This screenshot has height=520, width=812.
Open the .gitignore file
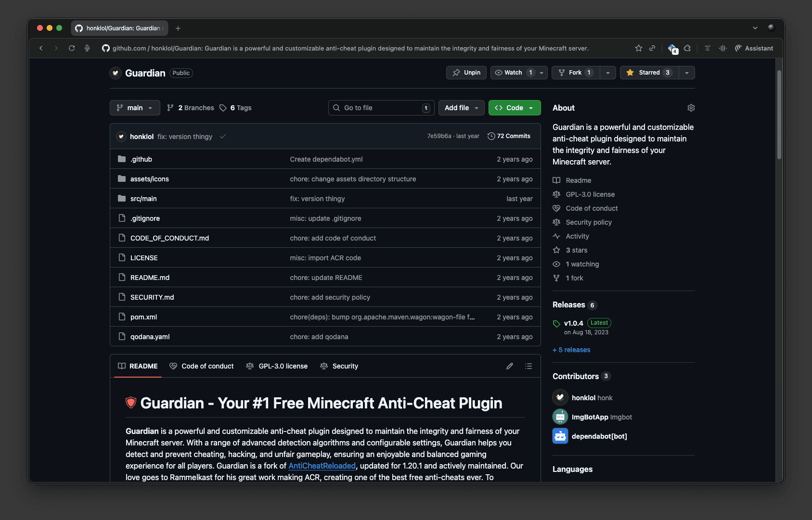[x=145, y=218]
